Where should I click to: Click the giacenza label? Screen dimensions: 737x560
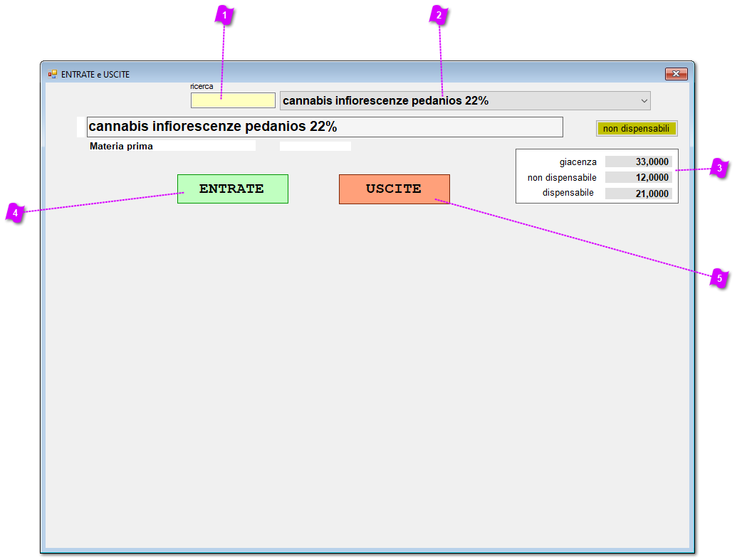(x=577, y=162)
